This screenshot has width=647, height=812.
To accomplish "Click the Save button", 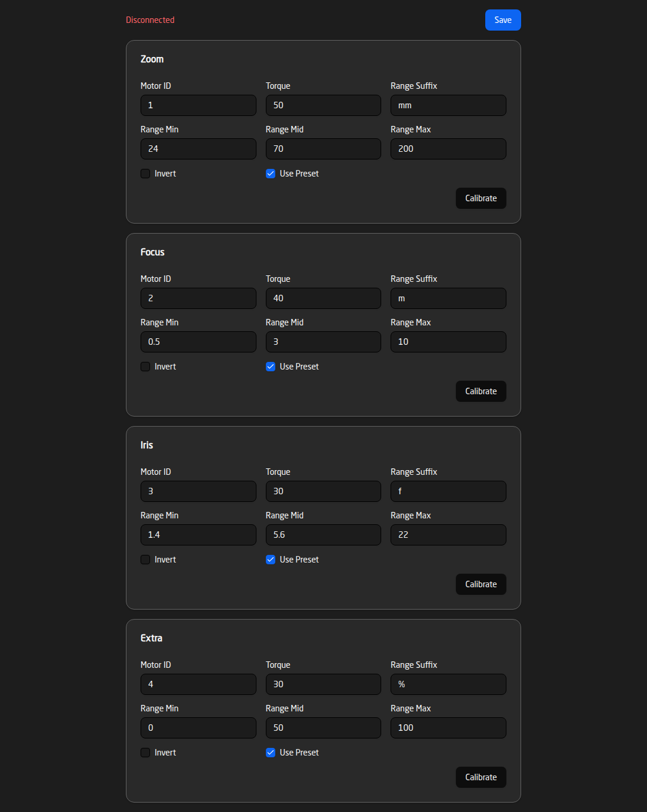I will tap(503, 20).
